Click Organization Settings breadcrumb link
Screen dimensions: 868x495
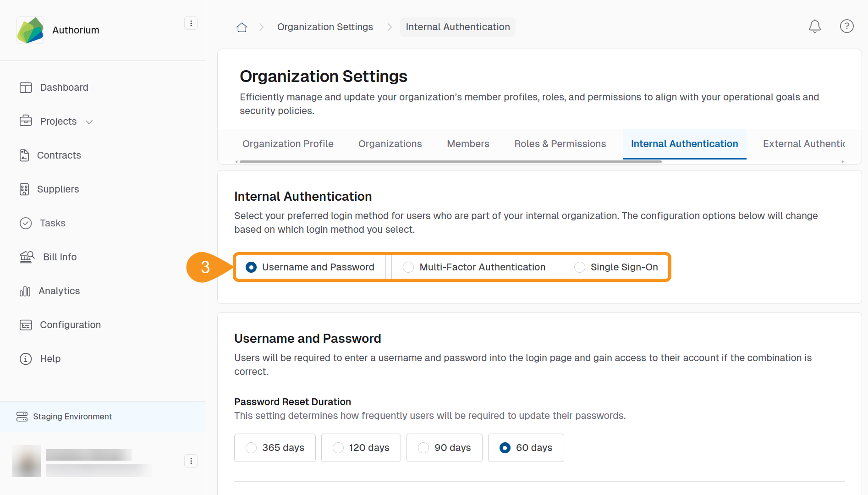click(x=325, y=27)
